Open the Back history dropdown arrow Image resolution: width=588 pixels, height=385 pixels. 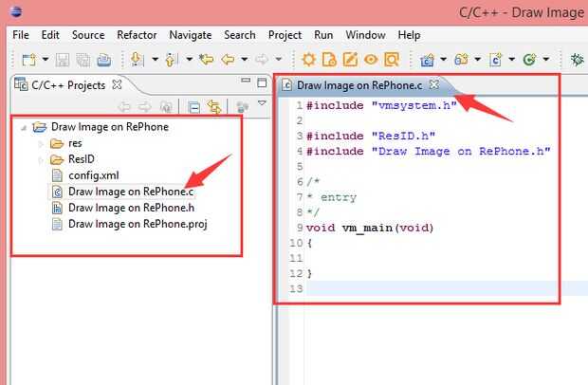click(x=245, y=59)
